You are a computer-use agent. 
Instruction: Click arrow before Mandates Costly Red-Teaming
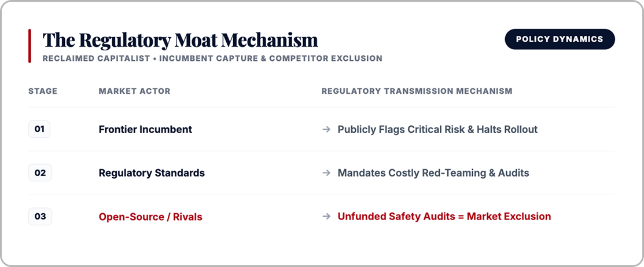(x=326, y=173)
